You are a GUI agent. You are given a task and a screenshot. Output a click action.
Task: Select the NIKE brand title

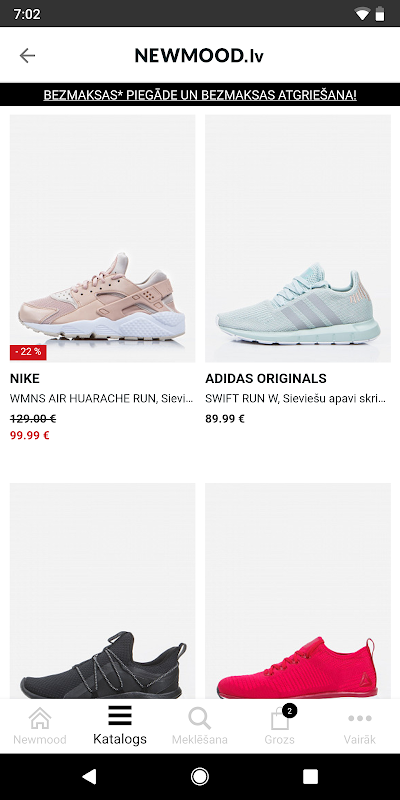pos(24,379)
